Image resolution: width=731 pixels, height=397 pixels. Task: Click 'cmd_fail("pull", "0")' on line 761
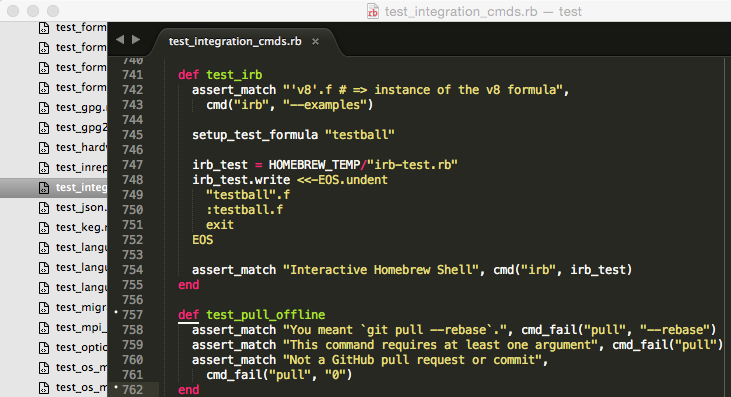coord(279,375)
